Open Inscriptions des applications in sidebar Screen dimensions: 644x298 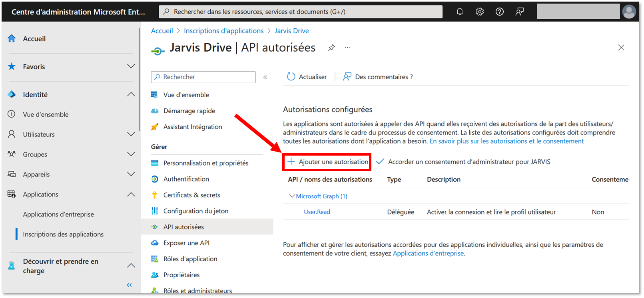63,234
